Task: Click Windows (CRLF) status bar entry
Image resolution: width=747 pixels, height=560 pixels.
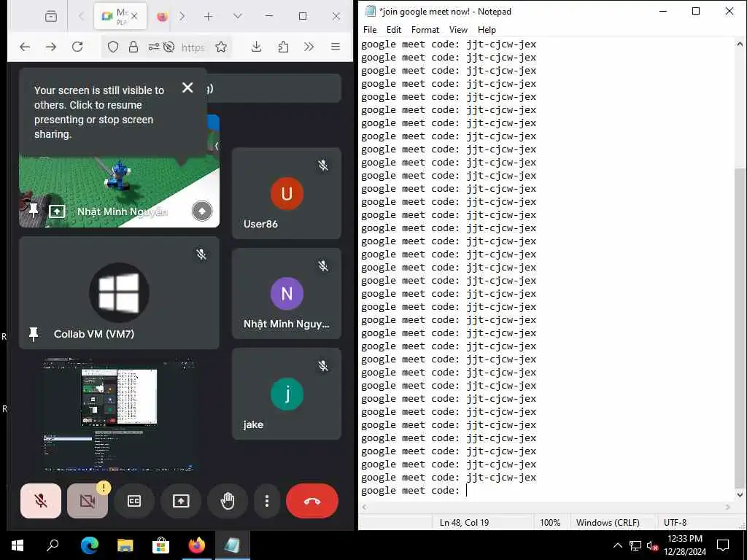Action: tap(608, 522)
